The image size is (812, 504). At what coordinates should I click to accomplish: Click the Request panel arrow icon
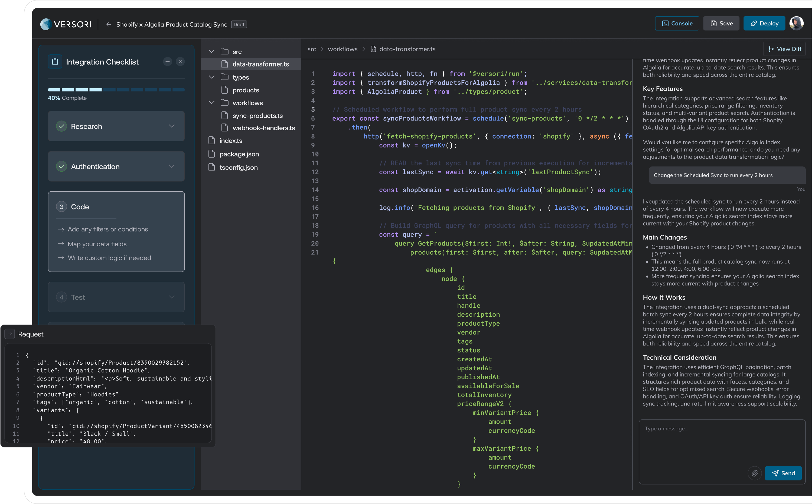[x=9, y=334]
